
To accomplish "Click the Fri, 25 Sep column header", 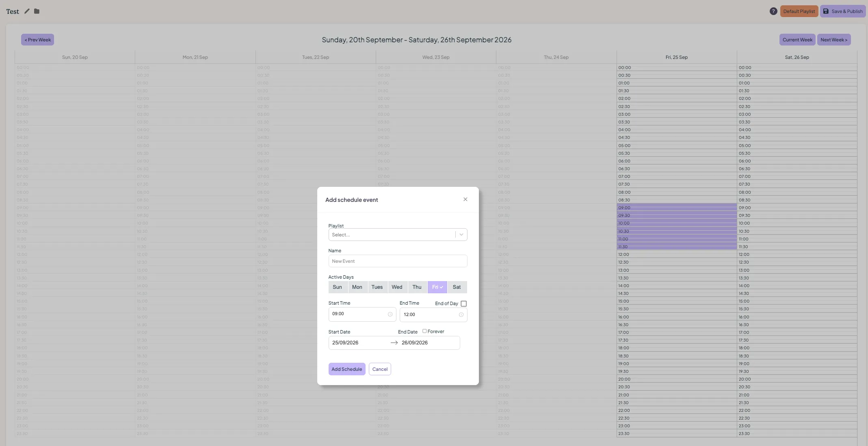I will point(677,57).
